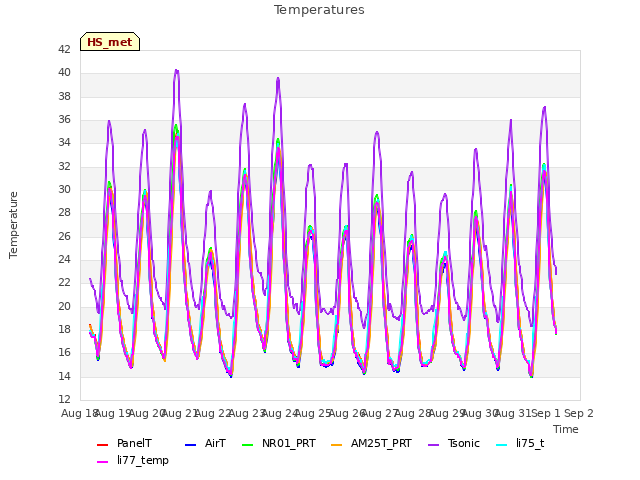Toggle the NR01_PRT legend label
Screen dimensions: 640x480
click(289, 443)
